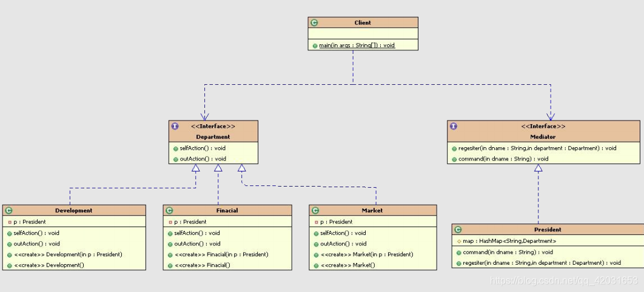Select <<Interface>> stereotype above Mediator
The width and height of the screenshot is (644, 292).
(x=543, y=127)
